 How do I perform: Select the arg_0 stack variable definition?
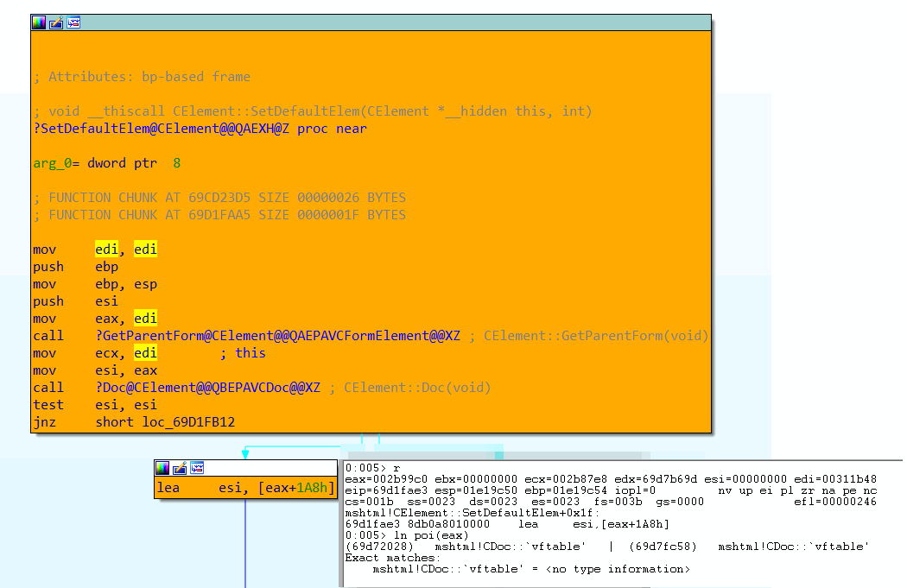tap(107, 163)
